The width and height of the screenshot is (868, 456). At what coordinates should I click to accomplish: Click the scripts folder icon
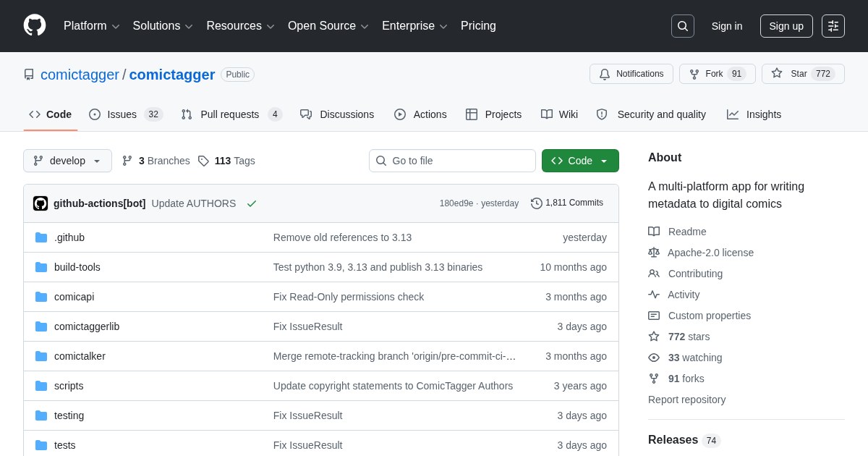[41, 386]
